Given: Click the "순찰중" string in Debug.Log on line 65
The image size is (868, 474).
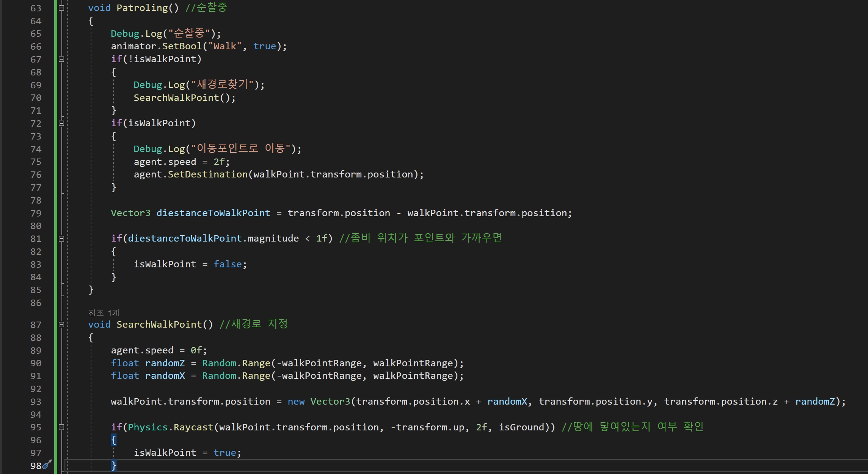Looking at the screenshot, I should pos(189,33).
